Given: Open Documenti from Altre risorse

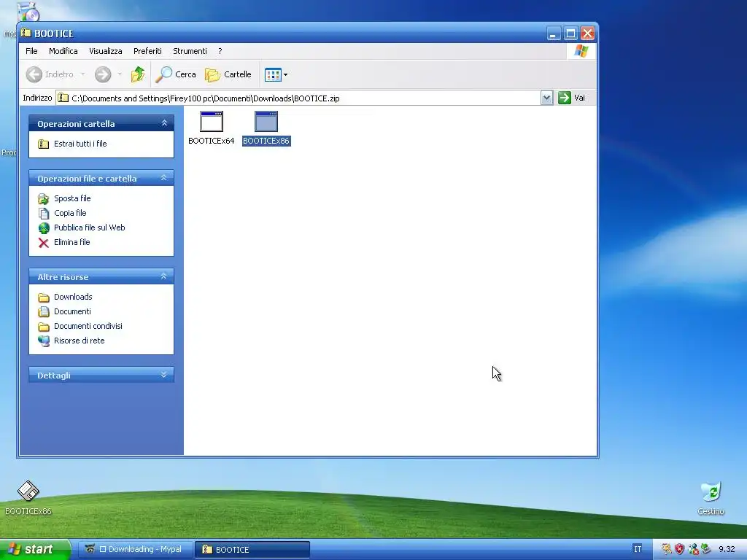Looking at the screenshot, I should click(72, 311).
